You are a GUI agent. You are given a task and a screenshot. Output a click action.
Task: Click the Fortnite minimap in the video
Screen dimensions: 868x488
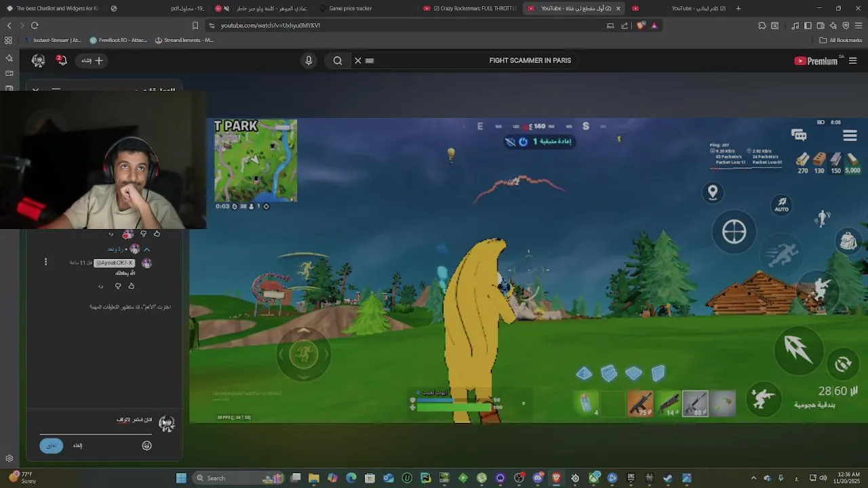tap(256, 161)
